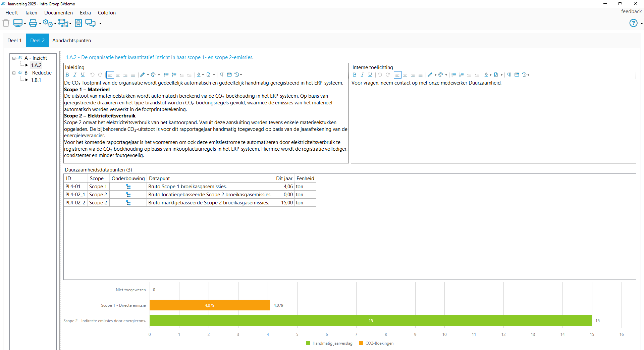
Task: Click the connected-frames structure icon in the toolbar
Action: click(x=63, y=23)
